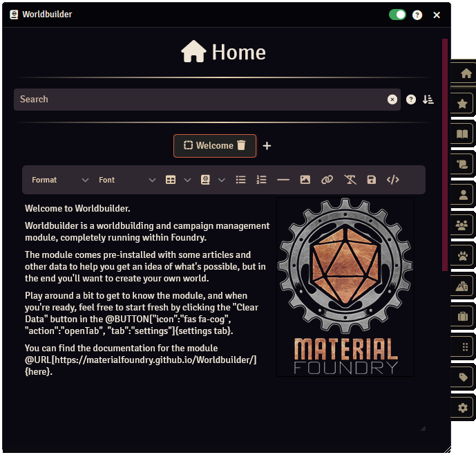This screenshot has height=455, width=476.
Task: Close the Worldbuilder window
Action: (x=437, y=15)
